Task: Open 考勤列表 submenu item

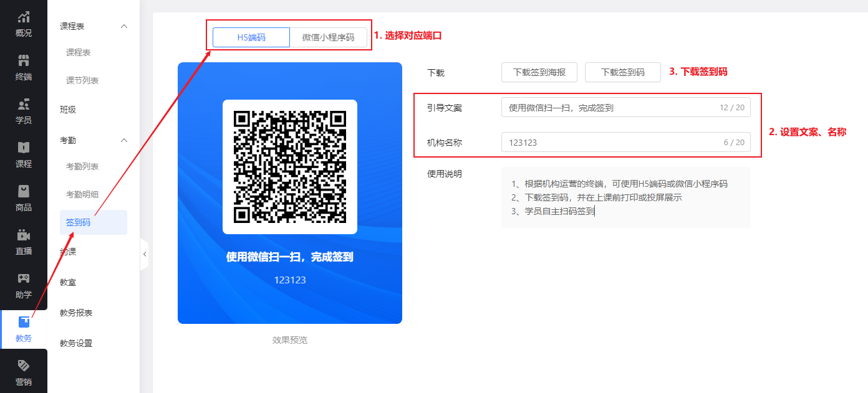Action: pos(82,166)
